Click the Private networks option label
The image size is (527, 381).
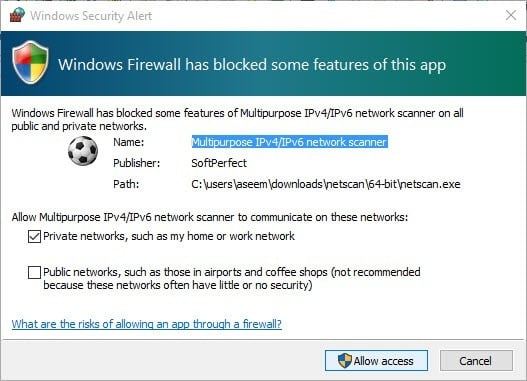coord(169,236)
